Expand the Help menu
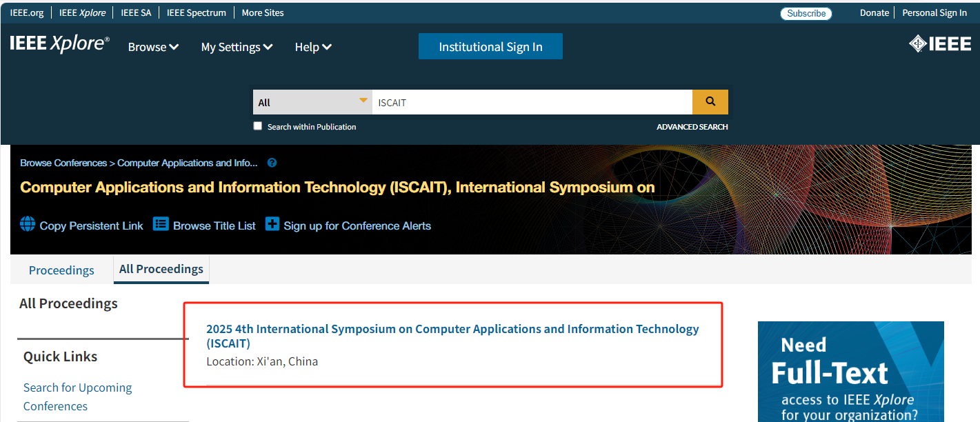Screen dimensions: 980x422 [313, 47]
